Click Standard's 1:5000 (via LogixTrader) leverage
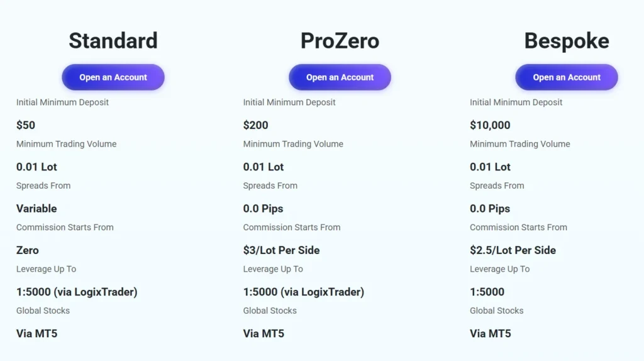This screenshot has width=644, height=361. point(77,292)
